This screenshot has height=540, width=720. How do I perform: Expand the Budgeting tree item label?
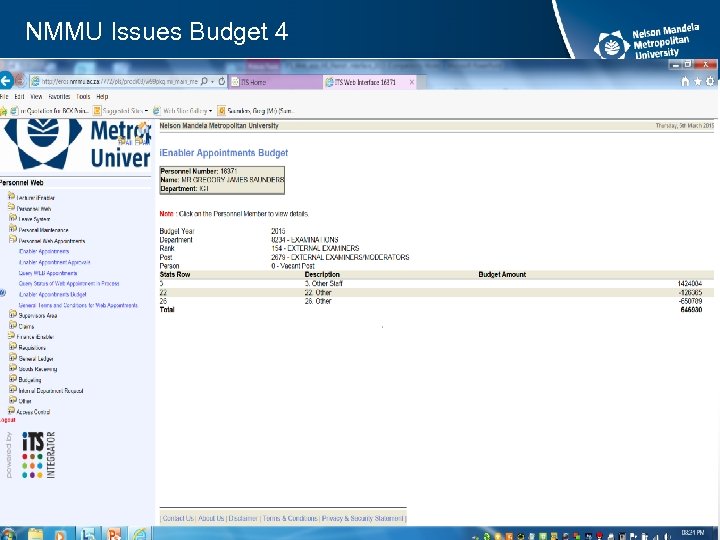click(x=30, y=380)
